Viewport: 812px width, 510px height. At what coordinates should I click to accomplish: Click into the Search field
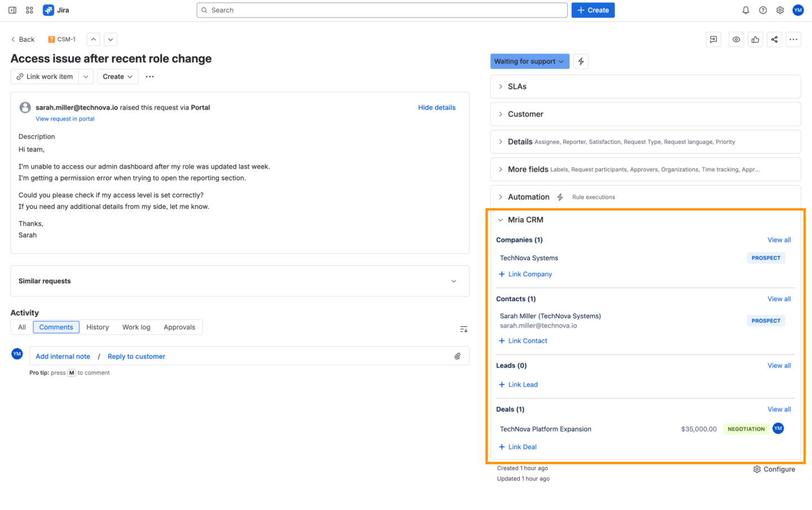click(x=382, y=10)
